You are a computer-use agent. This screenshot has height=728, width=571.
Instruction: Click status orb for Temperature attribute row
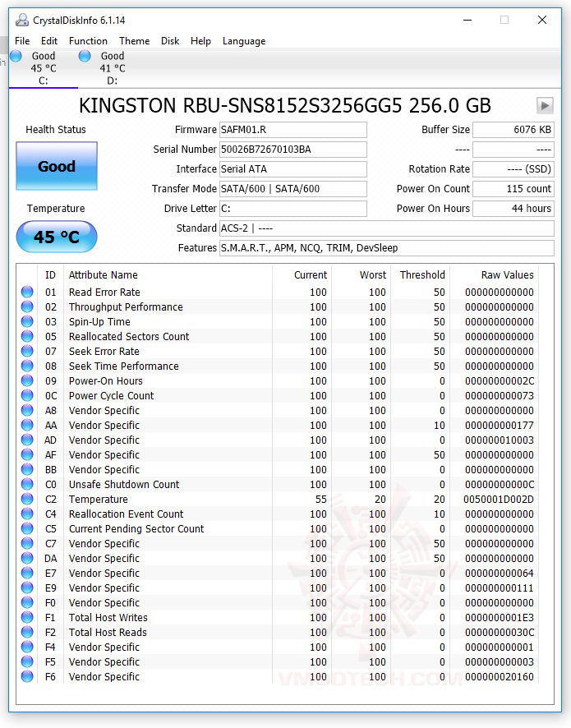point(27,499)
